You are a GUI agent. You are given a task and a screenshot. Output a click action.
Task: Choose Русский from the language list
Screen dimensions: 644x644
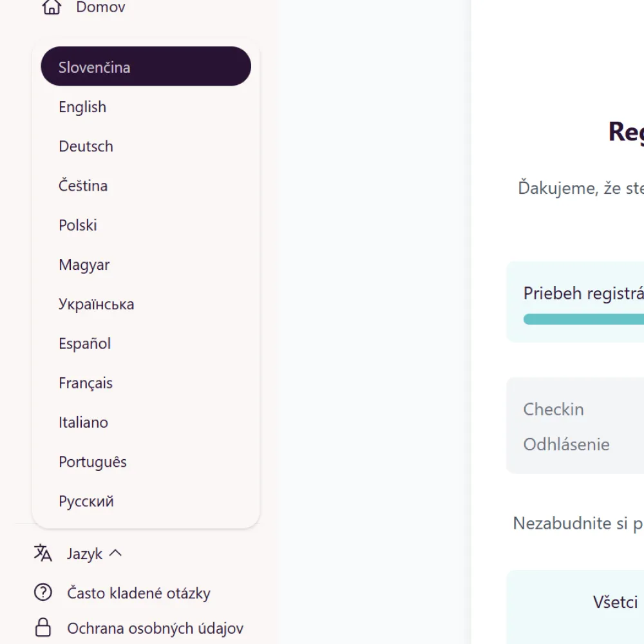[x=146, y=501]
